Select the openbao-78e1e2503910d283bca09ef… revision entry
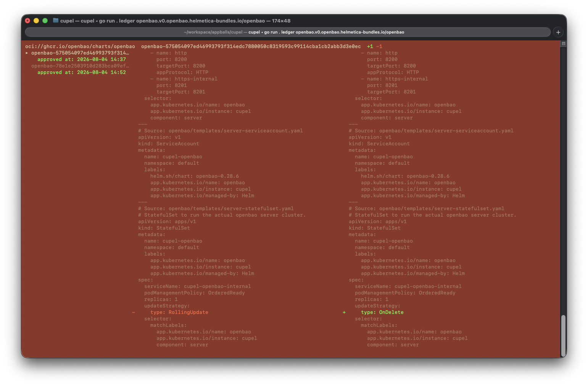This screenshot has height=386, width=588. click(x=80, y=66)
